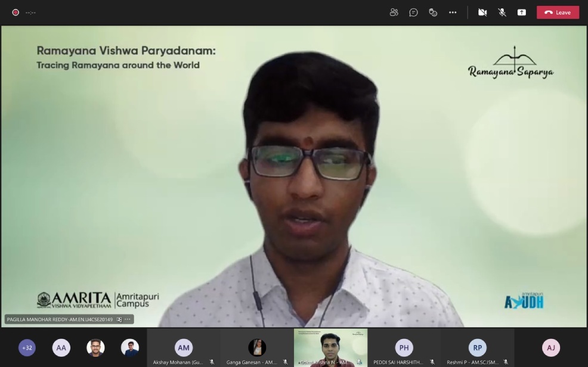The image size is (588, 367).
Task: Select the bearded man participant photo
Action: click(95, 348)
